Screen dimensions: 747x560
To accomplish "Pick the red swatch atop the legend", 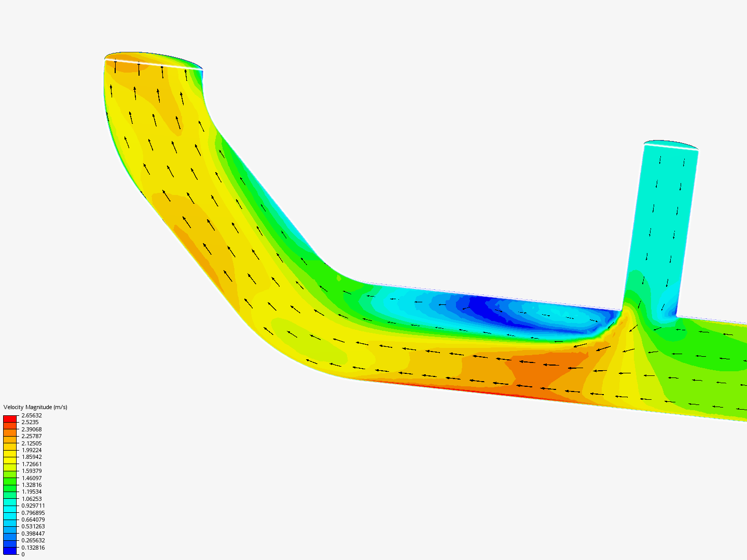I will [10, 419].
